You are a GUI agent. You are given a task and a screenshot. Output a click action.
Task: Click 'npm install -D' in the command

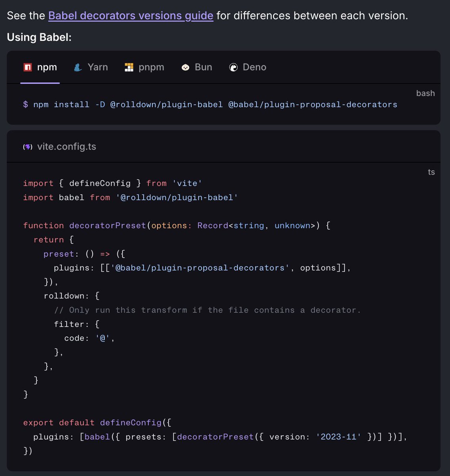69,104
